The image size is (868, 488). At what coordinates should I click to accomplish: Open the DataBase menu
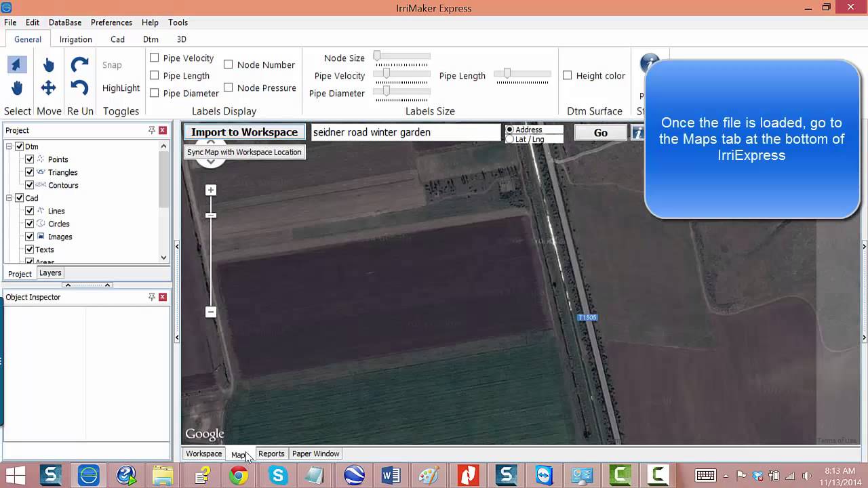[65, 22]
